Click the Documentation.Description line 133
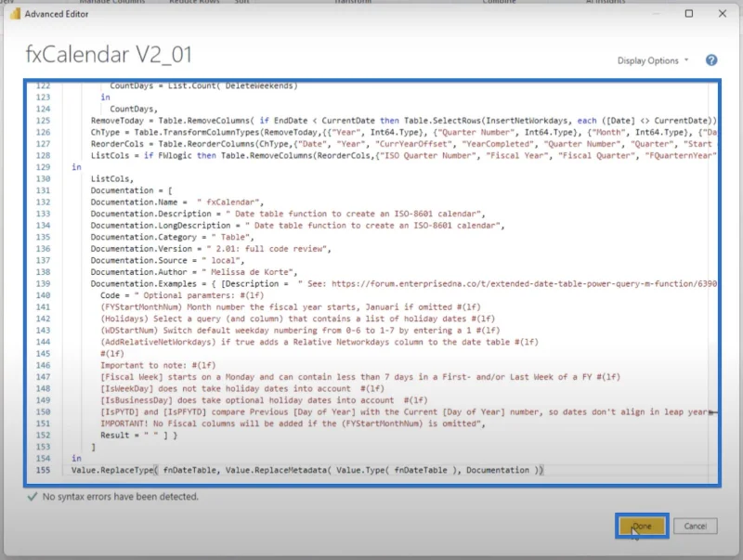743x560 pixels. point(288,214)
